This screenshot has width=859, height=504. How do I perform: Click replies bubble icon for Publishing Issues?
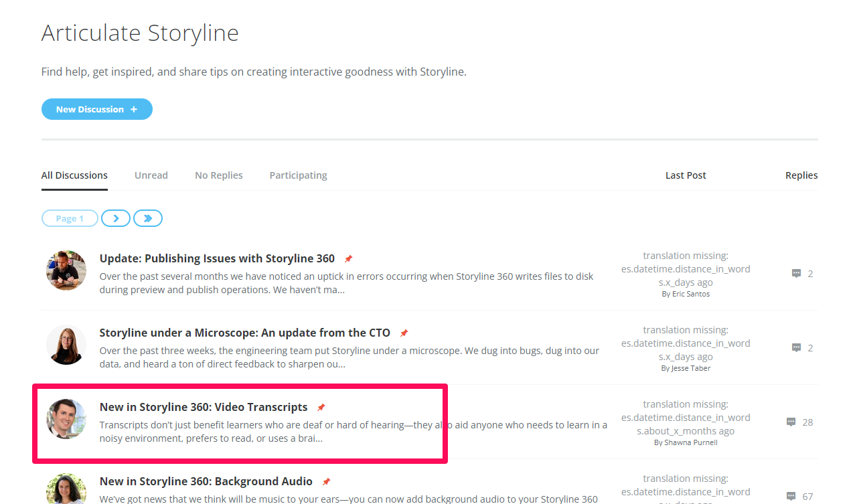[x=797, y=273]
